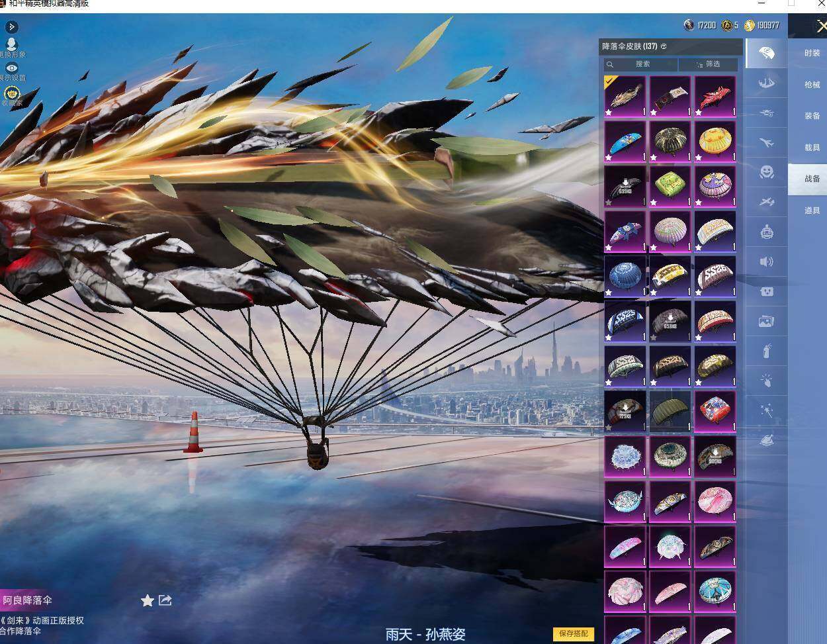The width and height of the screenshot is (827, 644).
Task: Select the last sidebar icon below the wand
Action: (767, 440)
